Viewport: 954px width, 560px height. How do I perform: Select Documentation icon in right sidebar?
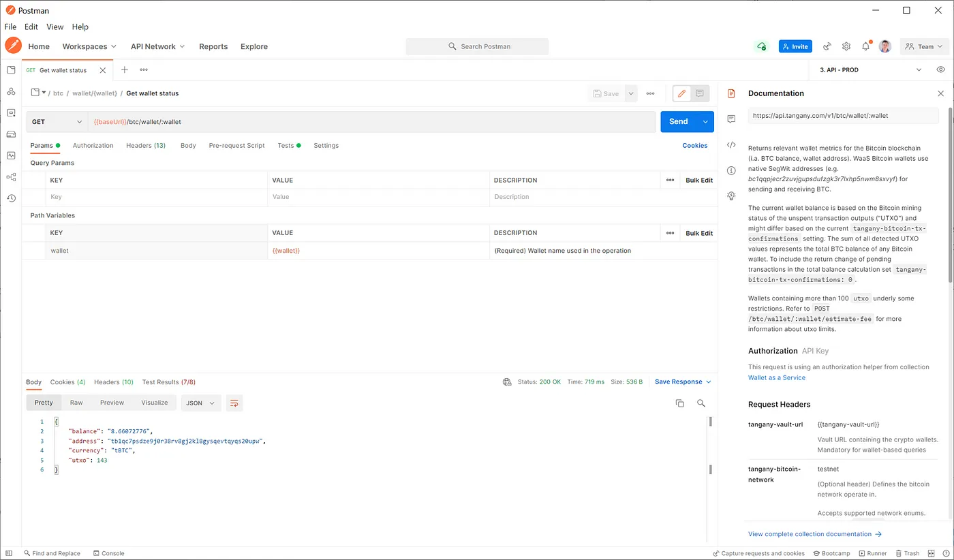(731, 93)
